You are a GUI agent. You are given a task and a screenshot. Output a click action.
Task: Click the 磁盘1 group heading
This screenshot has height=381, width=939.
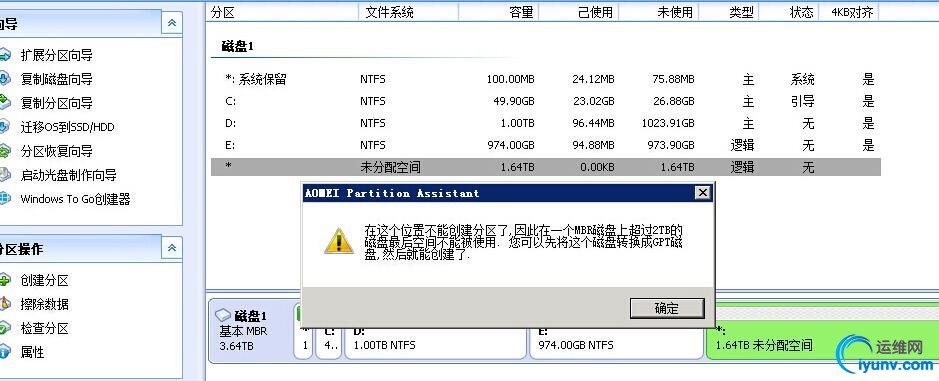coord(238,47)
